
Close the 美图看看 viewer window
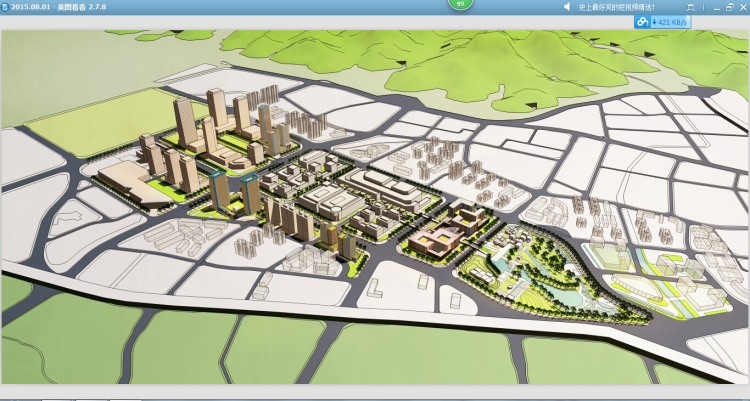[743, 7]
